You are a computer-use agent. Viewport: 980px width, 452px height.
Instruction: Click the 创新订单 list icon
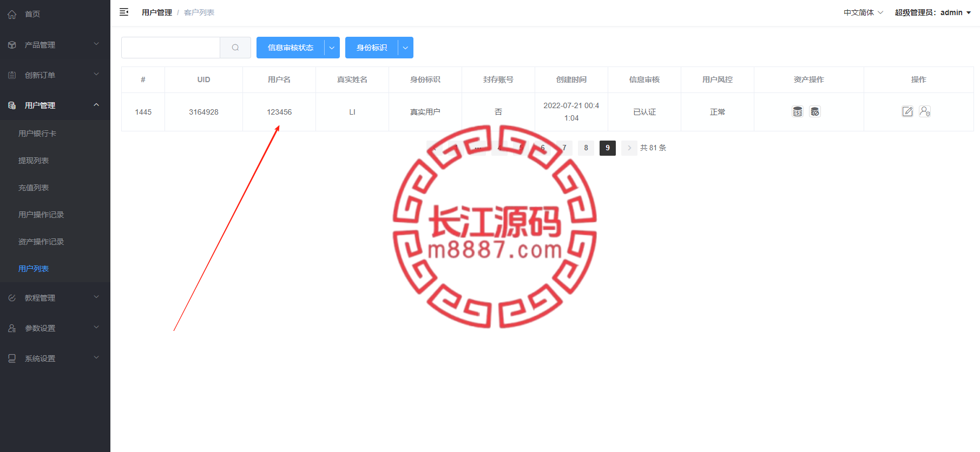click(12, 75)
